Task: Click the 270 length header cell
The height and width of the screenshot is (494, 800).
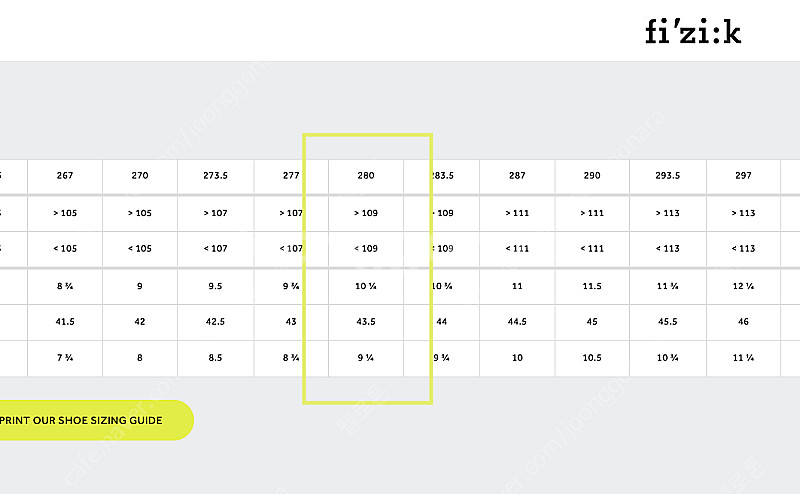Action: click(140, 176)
